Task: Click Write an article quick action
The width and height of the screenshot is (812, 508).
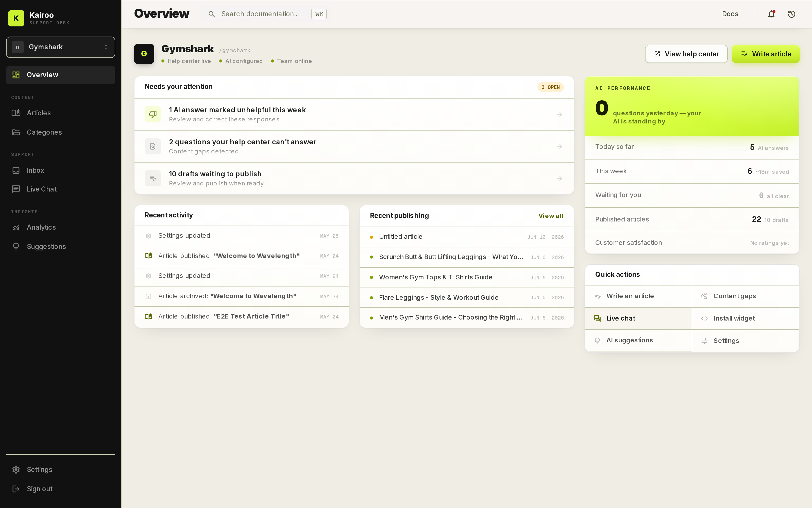Action: pyautogui.click(x=638, y=296)
